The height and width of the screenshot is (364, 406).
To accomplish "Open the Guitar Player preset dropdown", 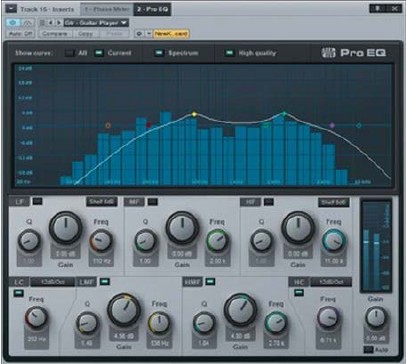I will (x=96, y=23).
